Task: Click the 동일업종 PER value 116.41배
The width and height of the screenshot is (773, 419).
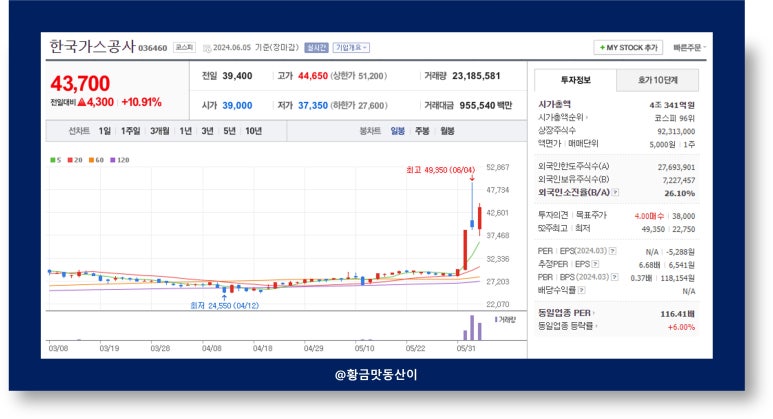Action: [677, 314]
